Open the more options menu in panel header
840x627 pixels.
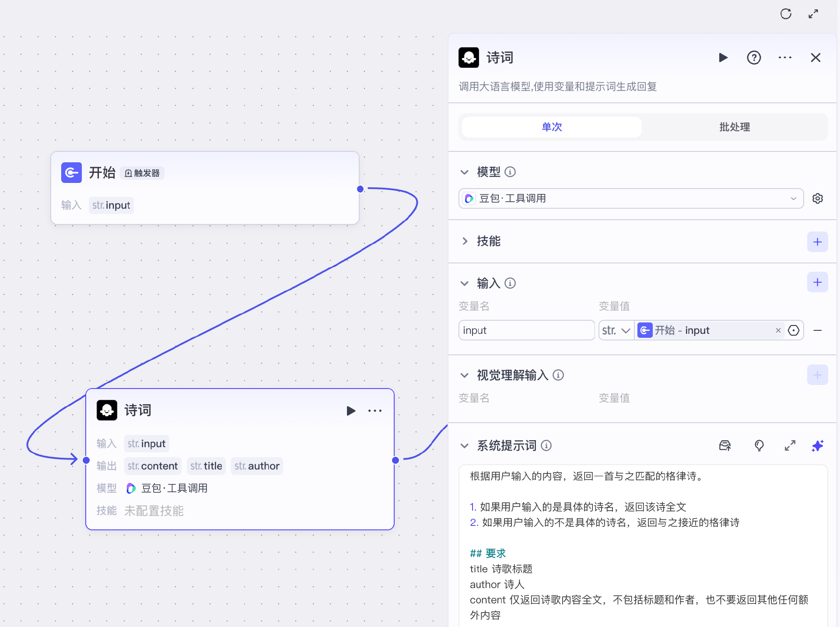[x=784, y=57]
